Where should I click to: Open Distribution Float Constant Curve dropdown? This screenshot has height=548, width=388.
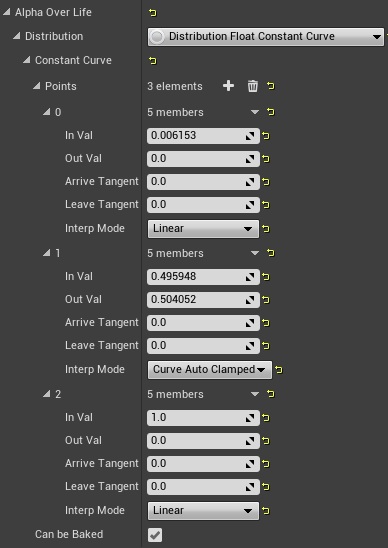pos(266,37)
